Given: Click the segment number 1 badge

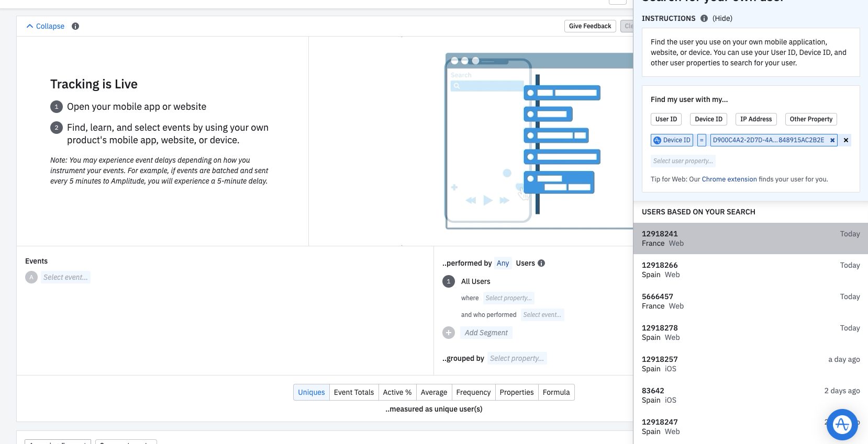Looking at the screenshot, I should 449,281.
